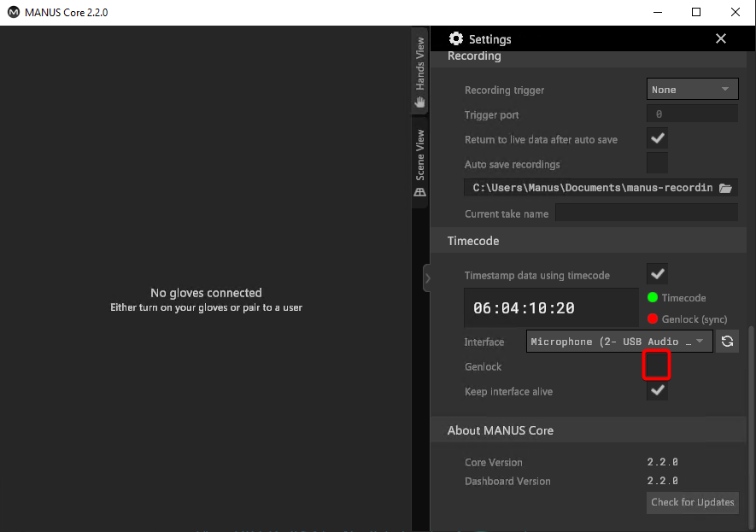756x532 pixels.
Task: Uncheck Keep interface alive
Action: point(657,391)
